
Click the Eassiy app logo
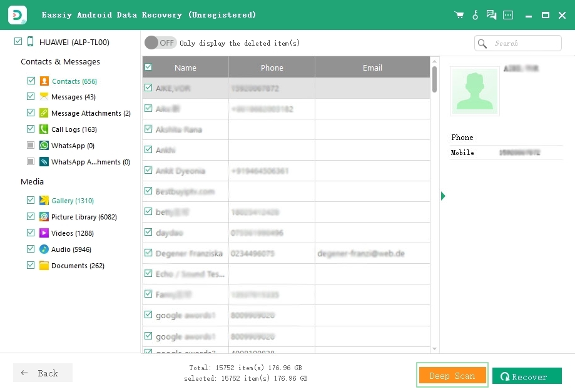(18, 15)
